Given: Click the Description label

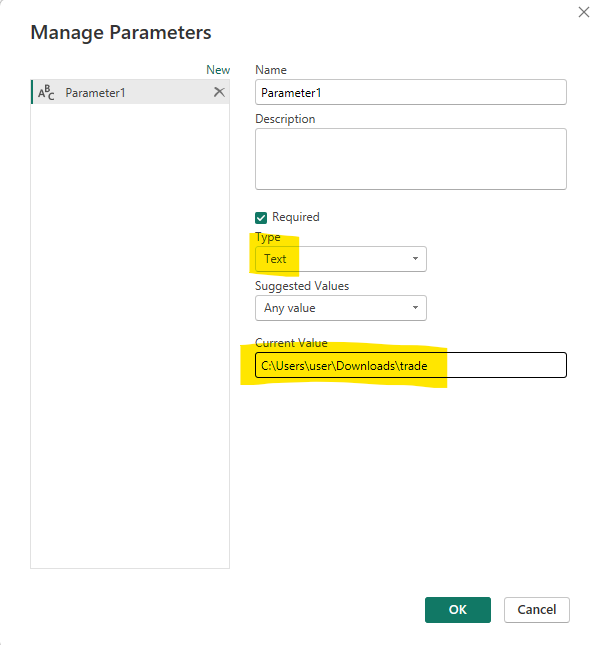Looking at the screenshot, I should (x=285, y=119).
